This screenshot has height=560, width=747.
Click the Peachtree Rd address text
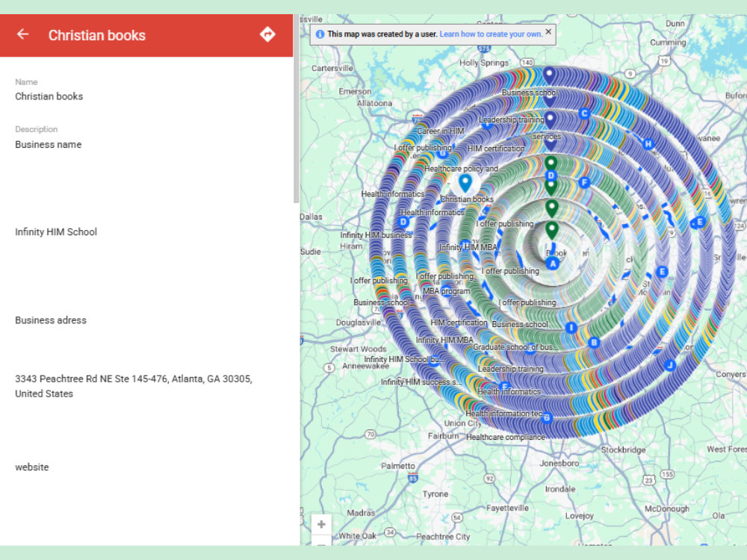[134, 386]
